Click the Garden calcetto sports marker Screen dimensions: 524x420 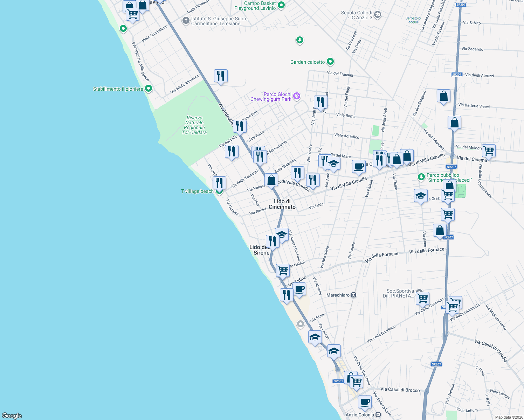tap(330, 62)
